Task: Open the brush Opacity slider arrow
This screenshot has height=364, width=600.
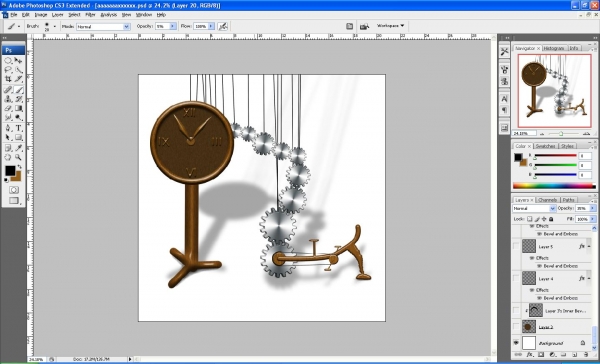Action: (x=173, y=26)
